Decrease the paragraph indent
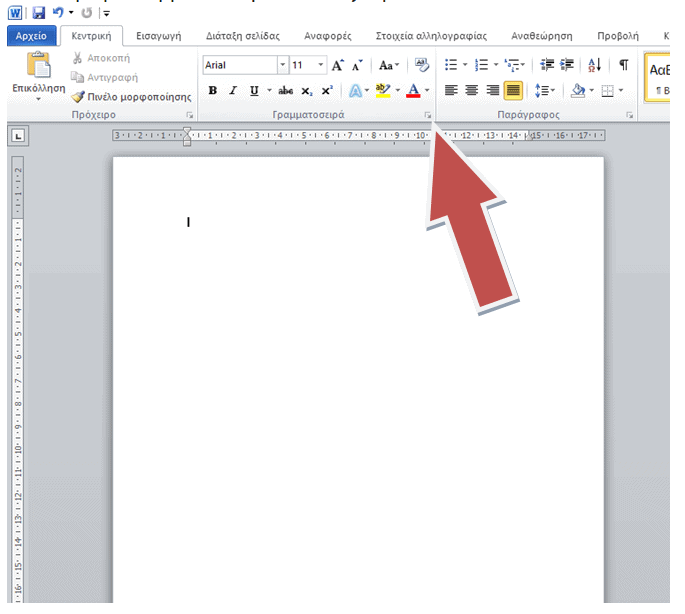 [x=547, y=65]
